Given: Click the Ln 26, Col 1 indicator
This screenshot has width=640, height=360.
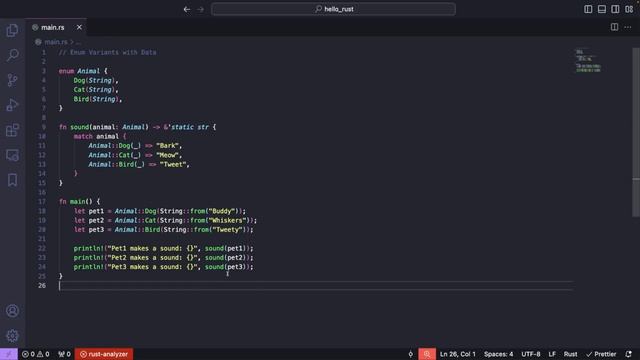Looking at the screenshot, I should pyautogui.click(x=458, y=354).
